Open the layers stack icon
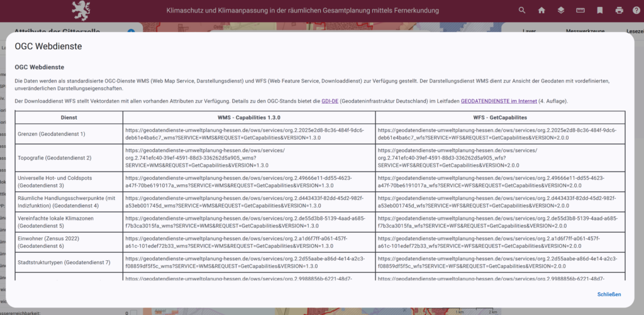The height and width of the screenshot is (315, 644). [561, 11]
